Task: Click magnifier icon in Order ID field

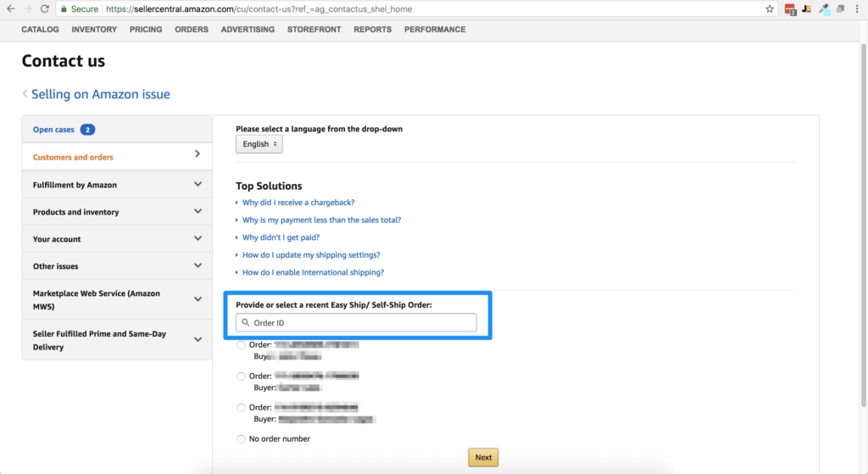Action: pyautogui.click(x=245, y=322)
